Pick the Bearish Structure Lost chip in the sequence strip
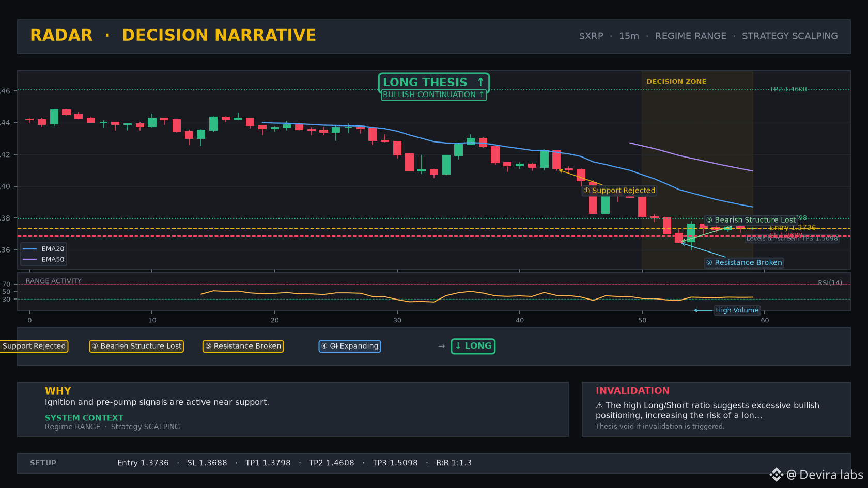 point(136,346)
